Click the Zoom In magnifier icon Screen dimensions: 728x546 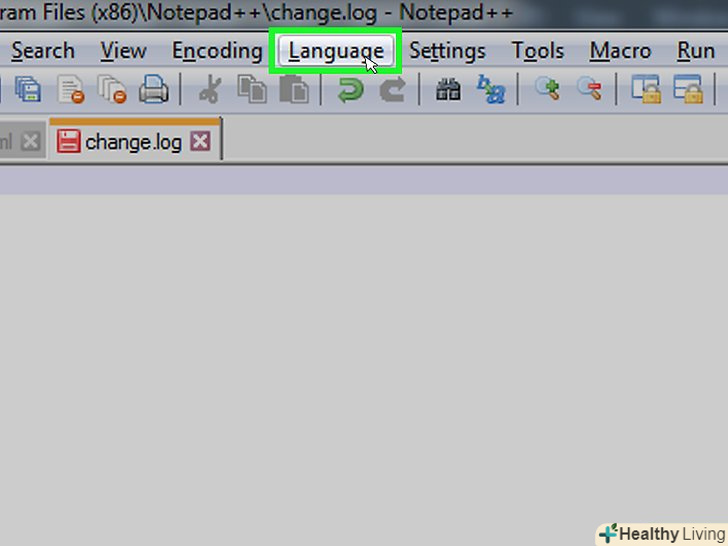[547, 89]
